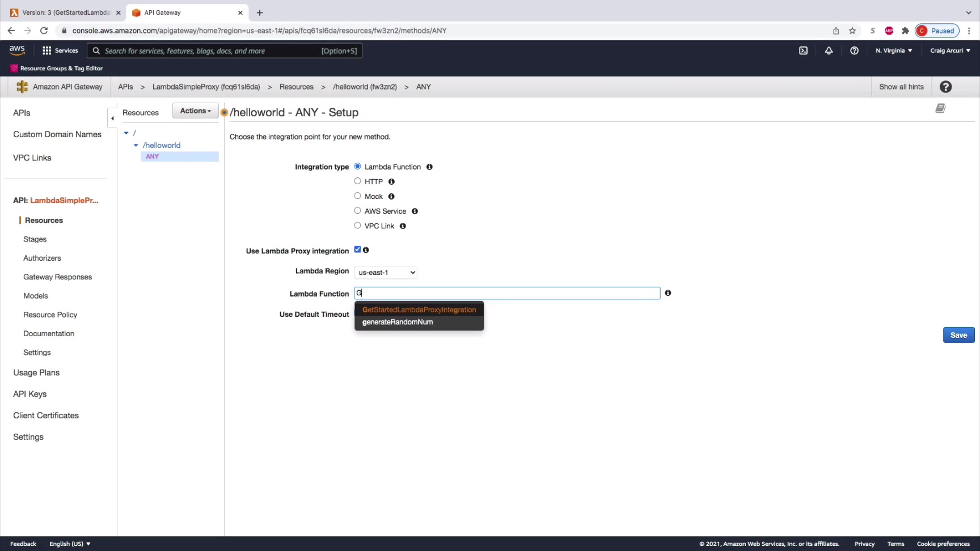Viewport: 980px width, 551px height.
Task: Open the Craig Arcuri account menu
Action: coord(950,50)
